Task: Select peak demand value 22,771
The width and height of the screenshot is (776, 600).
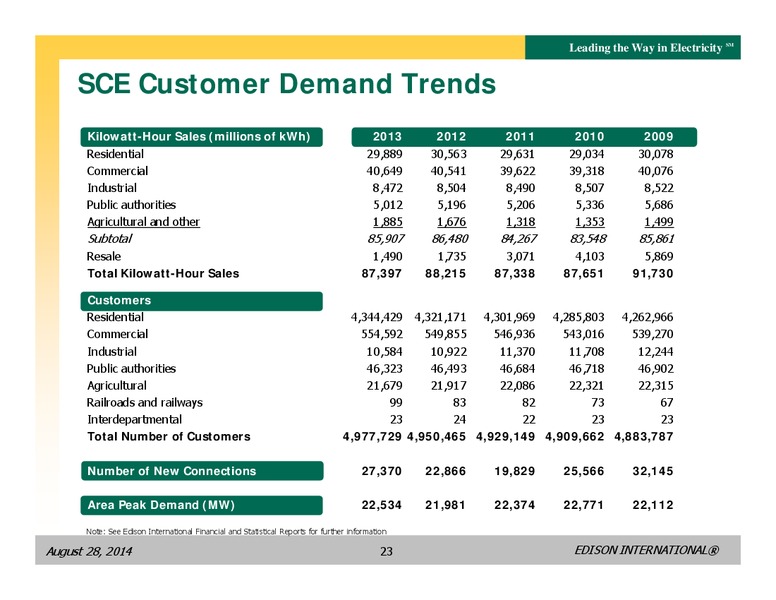Action: coord(583,505)
